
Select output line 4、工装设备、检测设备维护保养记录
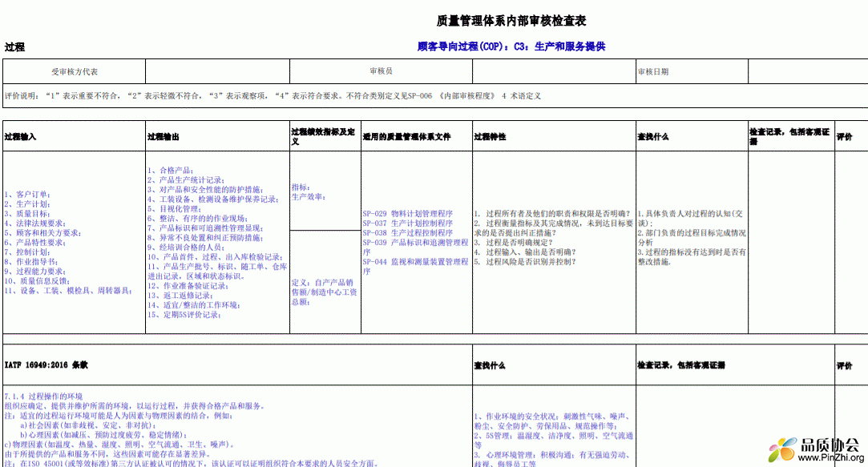click(x=212, y=199)
